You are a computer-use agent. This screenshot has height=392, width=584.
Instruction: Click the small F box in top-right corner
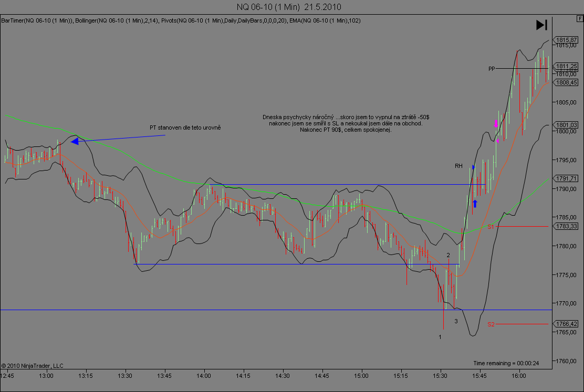pos(580,18)
